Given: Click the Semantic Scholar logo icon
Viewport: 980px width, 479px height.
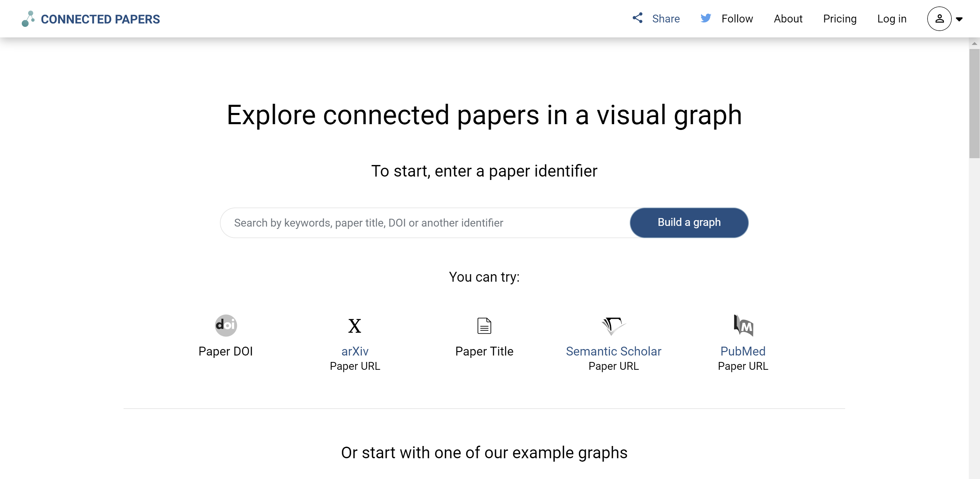Looking at the screenshot, I should [613, 326].
